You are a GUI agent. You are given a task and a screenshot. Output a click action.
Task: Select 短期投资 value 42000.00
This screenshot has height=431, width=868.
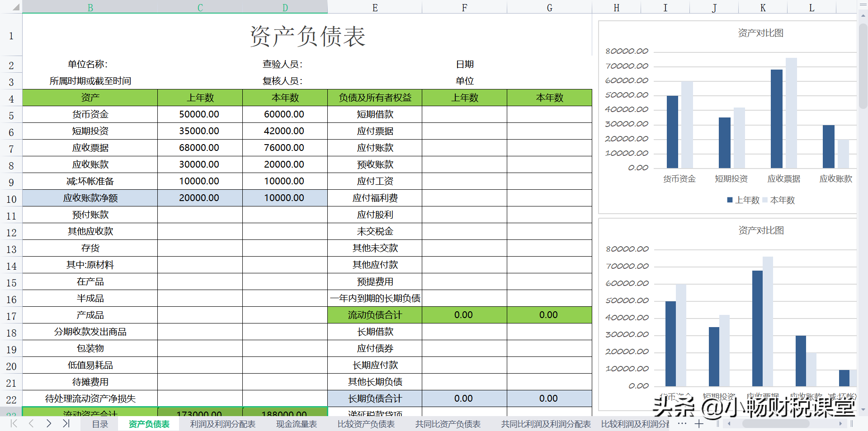click(285, 131)
